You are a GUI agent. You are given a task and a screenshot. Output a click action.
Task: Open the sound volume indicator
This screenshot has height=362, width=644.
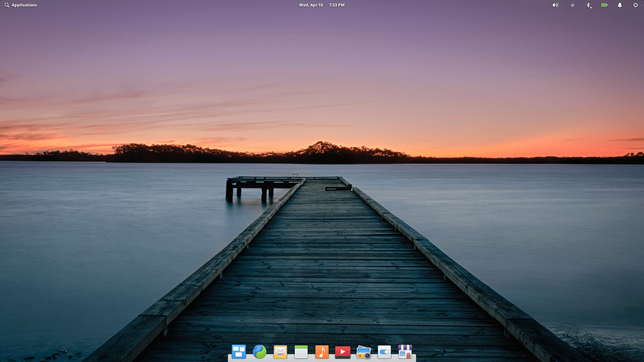pyautogui.click(x=555, y=5)
